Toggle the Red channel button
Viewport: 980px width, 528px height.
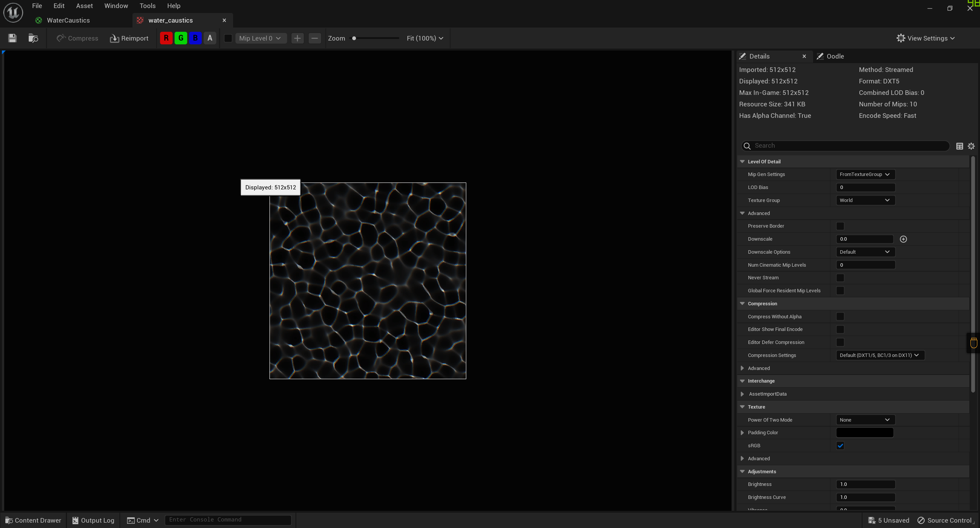pyautogui.click(x=166, y=38)
